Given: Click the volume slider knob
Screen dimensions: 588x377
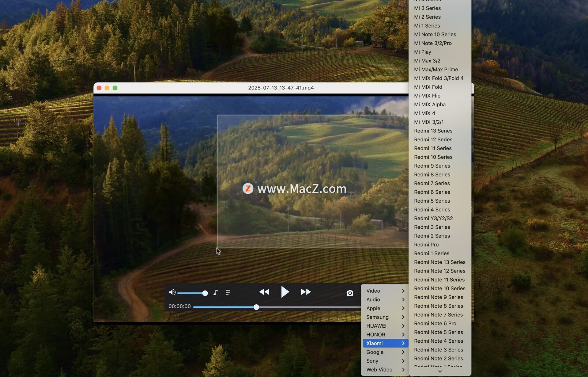Looking at the screenshot, I should point(205,293).
